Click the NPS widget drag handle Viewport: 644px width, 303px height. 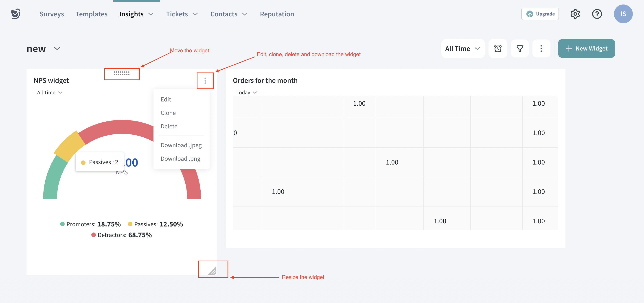coord(122,73)
